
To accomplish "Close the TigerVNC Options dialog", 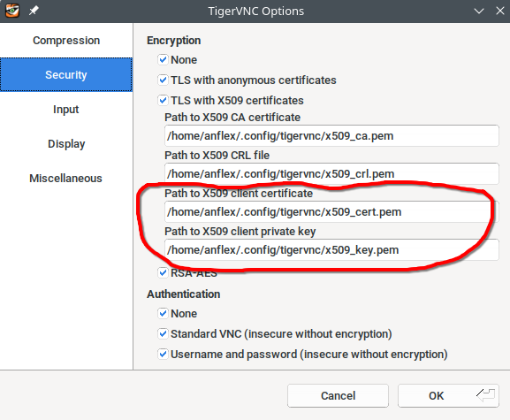I will [x=500, y=11].
